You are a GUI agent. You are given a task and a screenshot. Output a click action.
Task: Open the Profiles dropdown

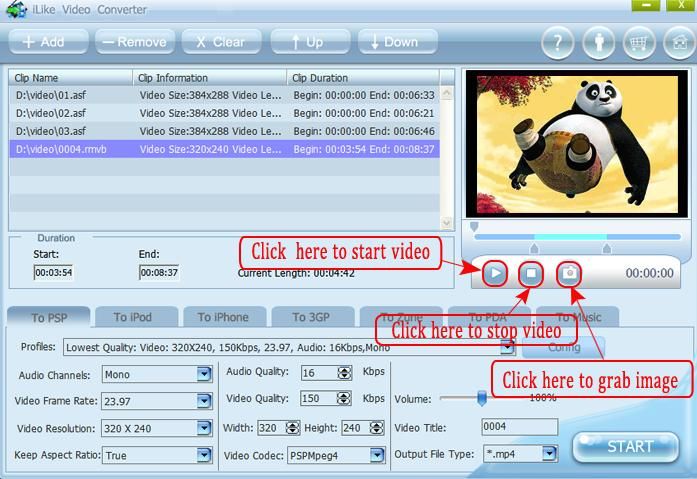click(x=507, y=347)
